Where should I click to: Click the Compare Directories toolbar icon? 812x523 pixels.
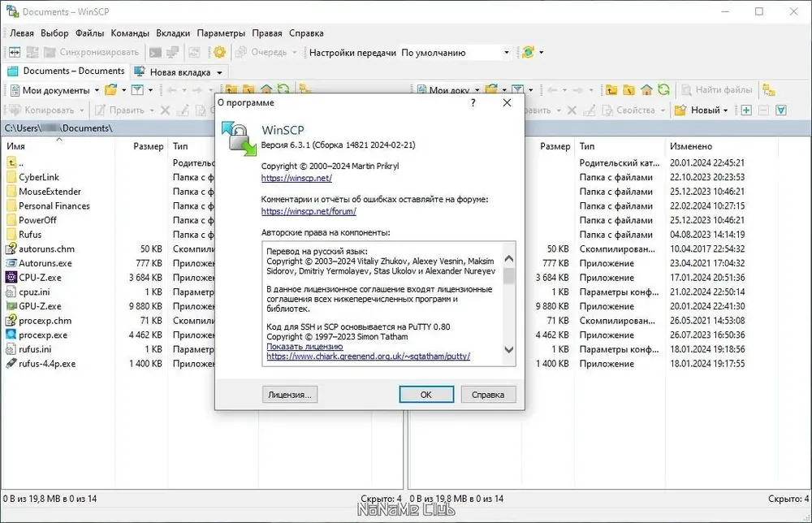[15, 52]
